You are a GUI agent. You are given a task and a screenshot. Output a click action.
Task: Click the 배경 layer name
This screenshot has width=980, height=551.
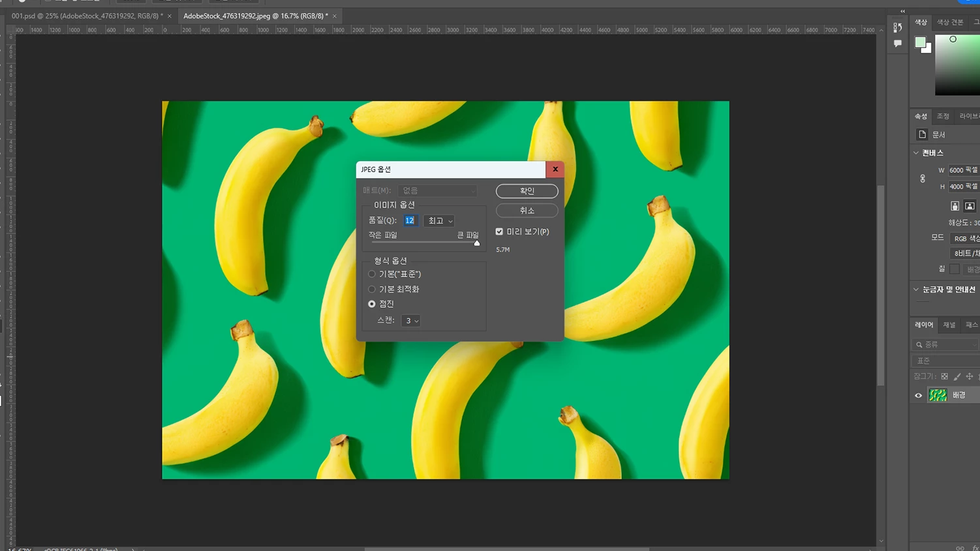pos(959,395)
